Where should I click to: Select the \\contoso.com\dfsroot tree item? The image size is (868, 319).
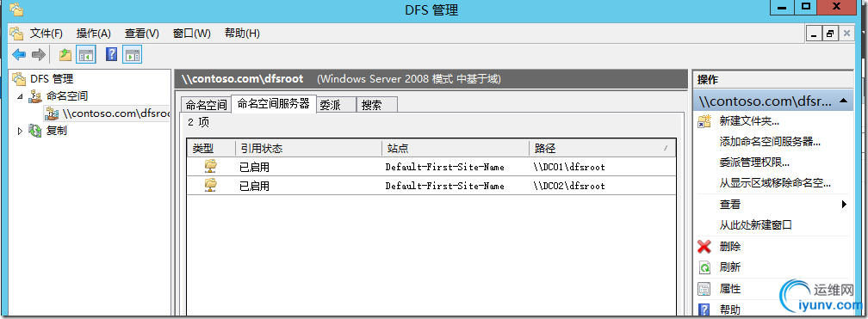coord(115,113)
